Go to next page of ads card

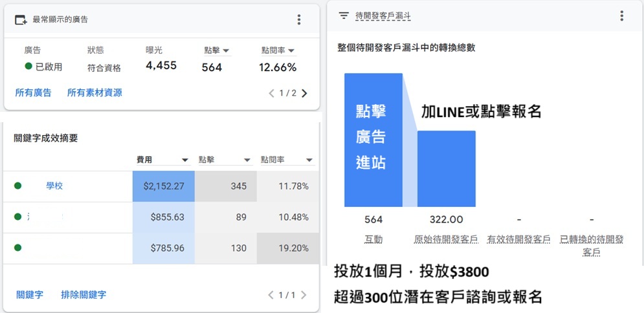[x=305, y=93]
